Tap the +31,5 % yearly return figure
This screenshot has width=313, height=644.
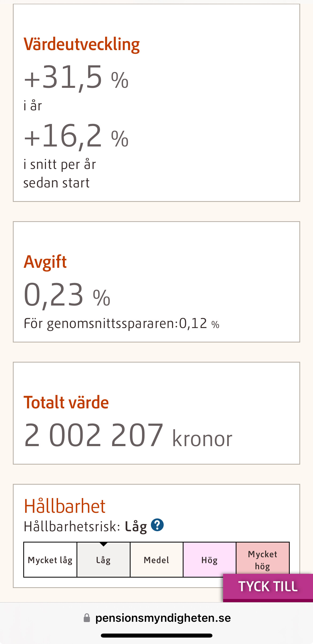(76, 78)
